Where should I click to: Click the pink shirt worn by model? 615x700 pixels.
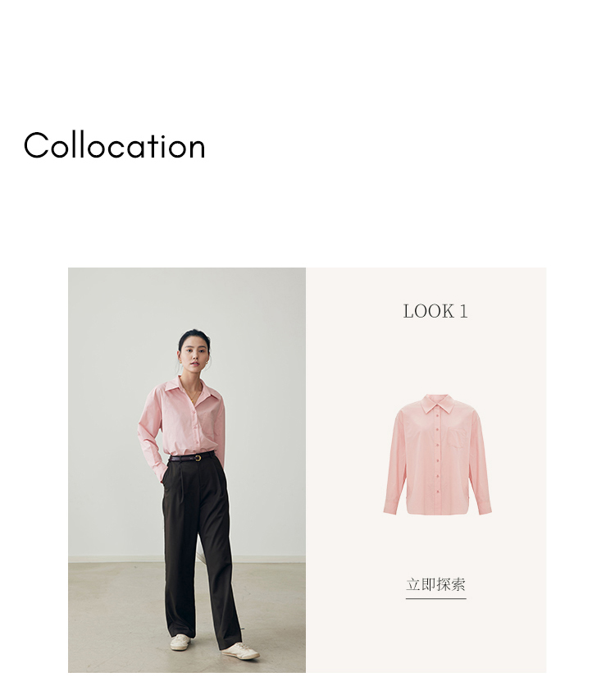tap(183, 424)
